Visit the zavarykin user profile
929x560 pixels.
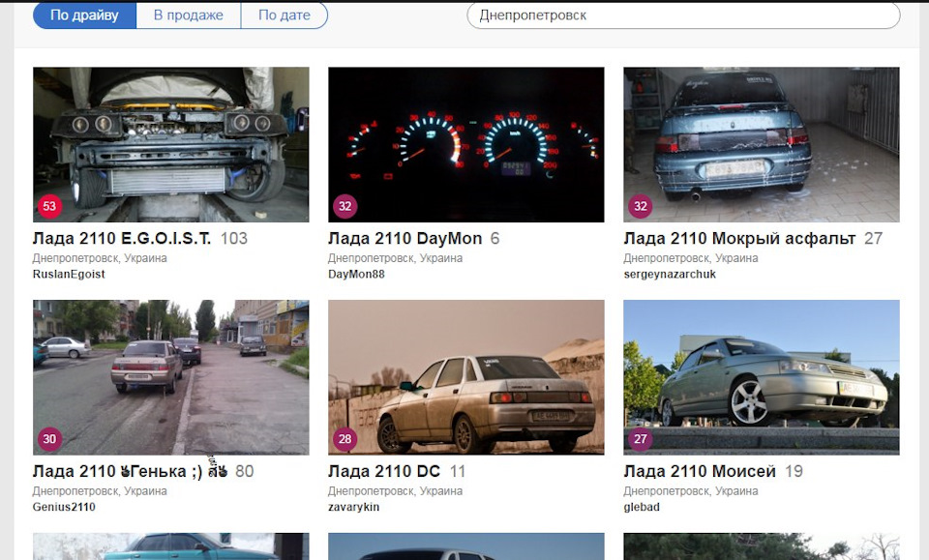pos(354,507)
